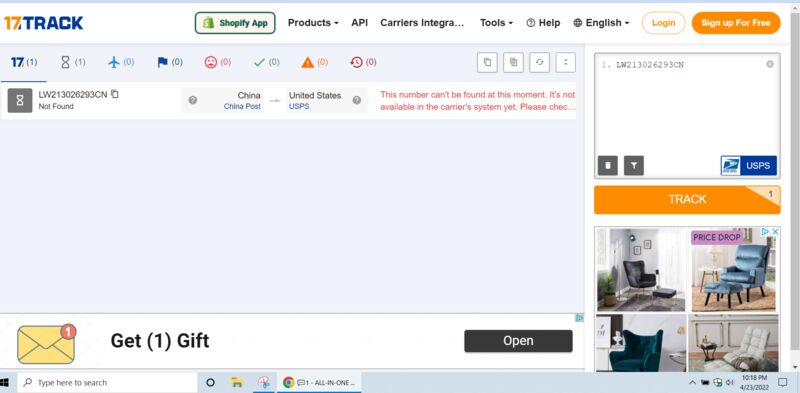
Task: Click the white recliner chair ad thumbnail
Action: coord(733,343)
